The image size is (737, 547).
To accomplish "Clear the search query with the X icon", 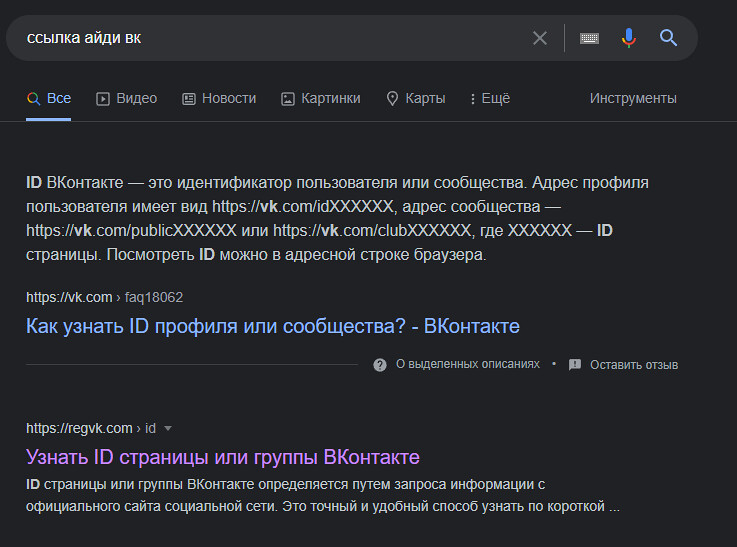I will (540, 38).
